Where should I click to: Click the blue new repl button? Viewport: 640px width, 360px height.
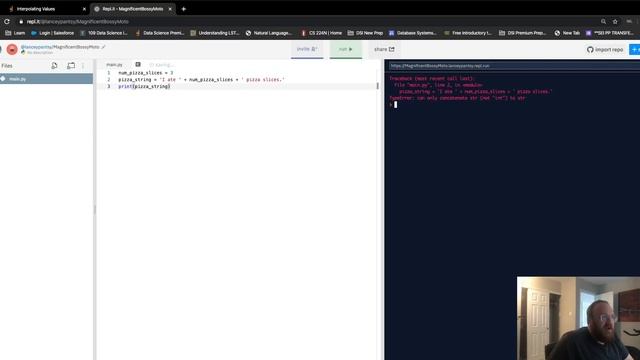(635, 49)
